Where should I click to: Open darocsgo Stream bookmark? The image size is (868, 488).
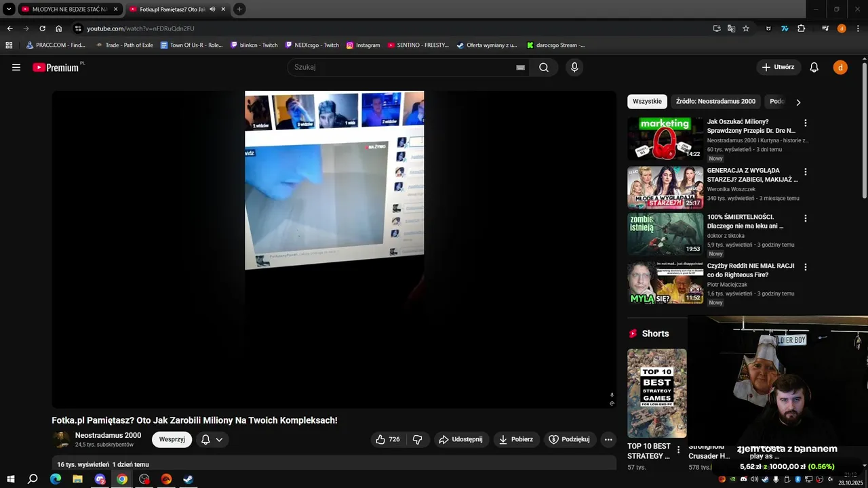tap(556, 45)
